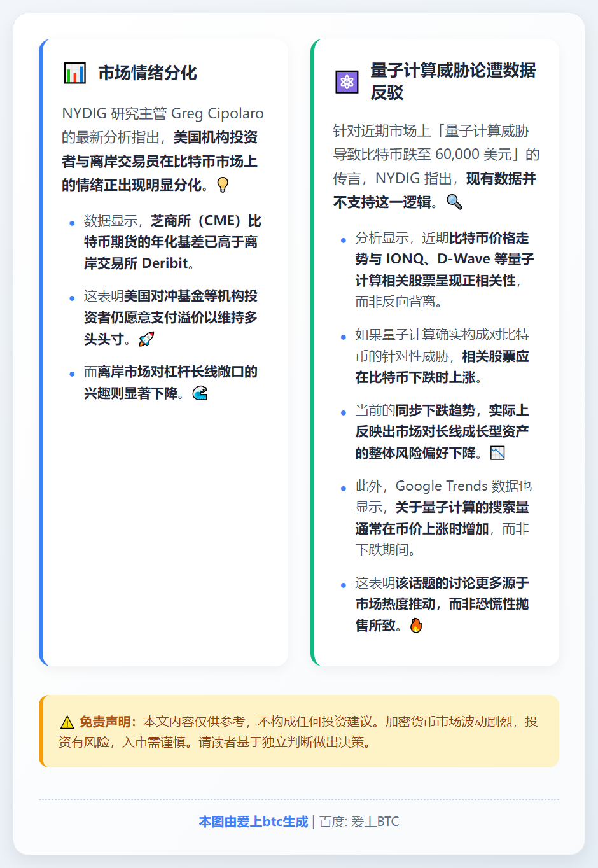Viewport: 598px width, 868px height.
Task: Click the bar chart icon beside 市场情绪分化
Action: tap(74, 73)
